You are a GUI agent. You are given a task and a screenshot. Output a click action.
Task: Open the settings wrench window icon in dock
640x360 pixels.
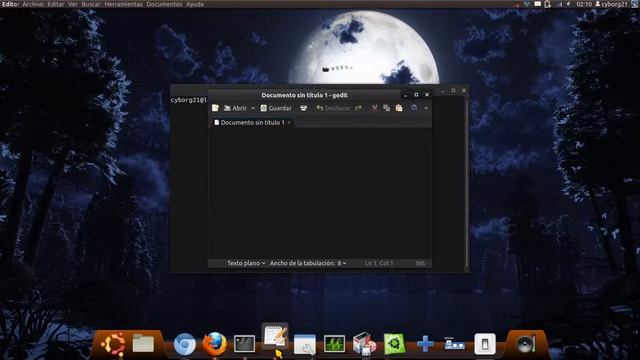point(304,344)
